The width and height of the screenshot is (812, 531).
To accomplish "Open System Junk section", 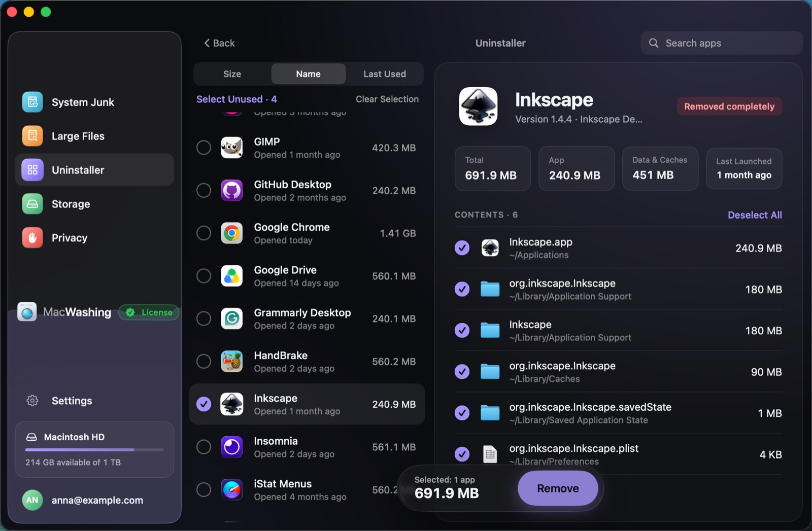I will pyautogui.click(x=94, y=102).
